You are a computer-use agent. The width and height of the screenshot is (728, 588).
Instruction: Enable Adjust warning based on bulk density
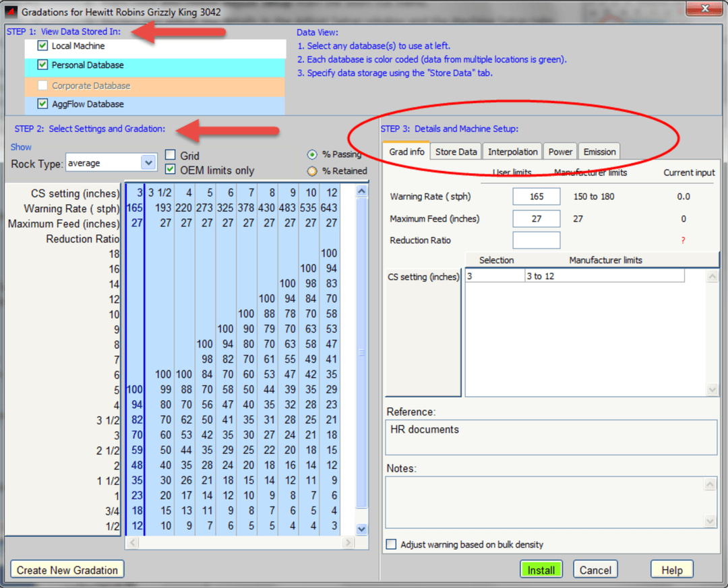(392, 544)
